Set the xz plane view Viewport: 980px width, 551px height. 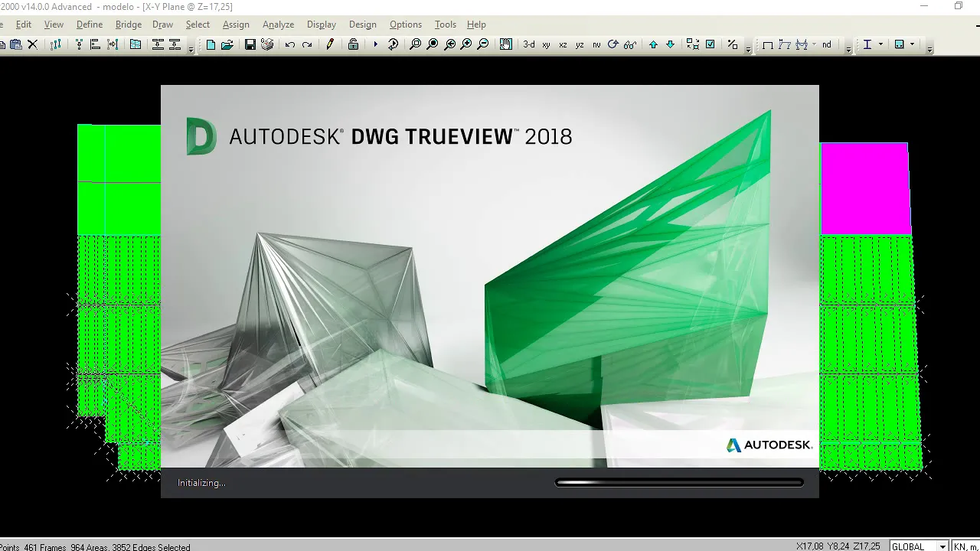(x=563, y=44)
